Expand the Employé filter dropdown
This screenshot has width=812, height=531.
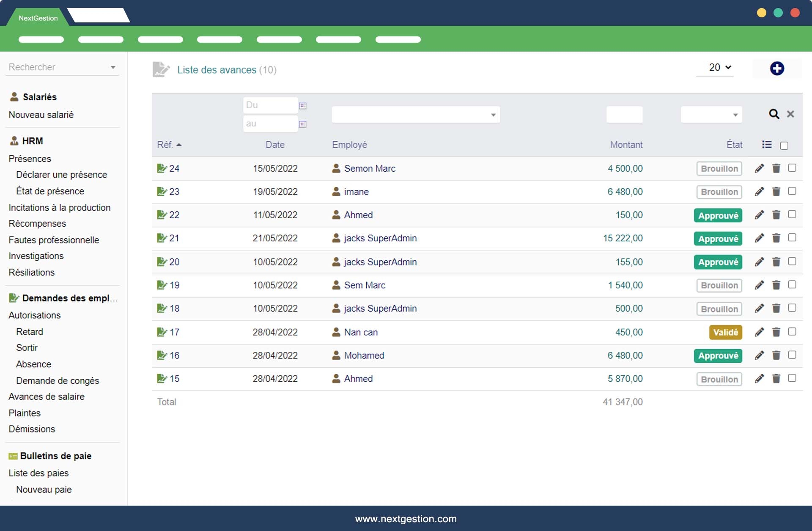415,115
